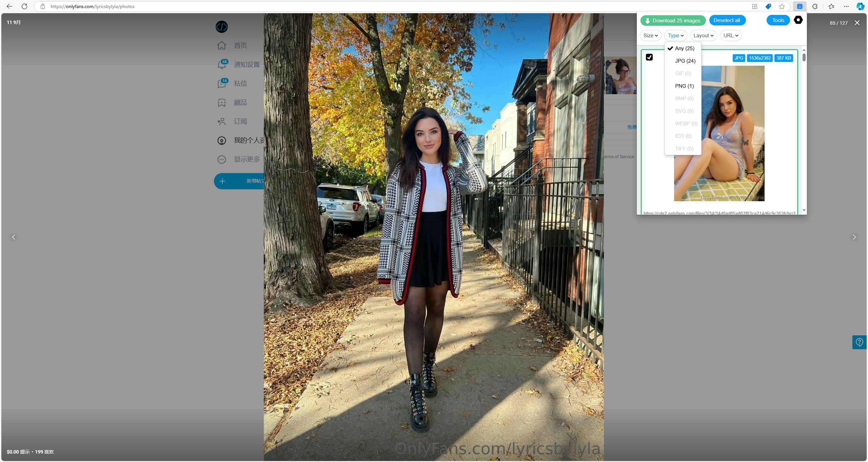Click the Deselect all button
The width and height of the screenshot is (868, 462).
[x=726, y=20]
